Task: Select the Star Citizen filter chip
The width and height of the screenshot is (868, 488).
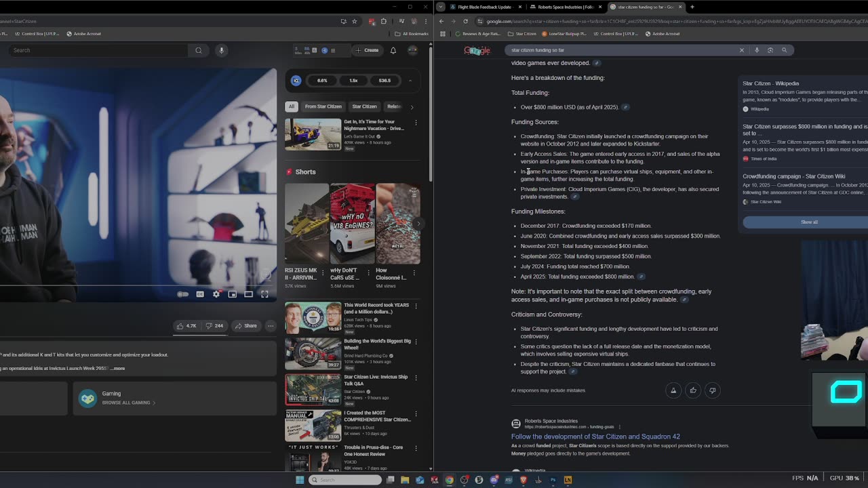Action: tap(364, 106)
